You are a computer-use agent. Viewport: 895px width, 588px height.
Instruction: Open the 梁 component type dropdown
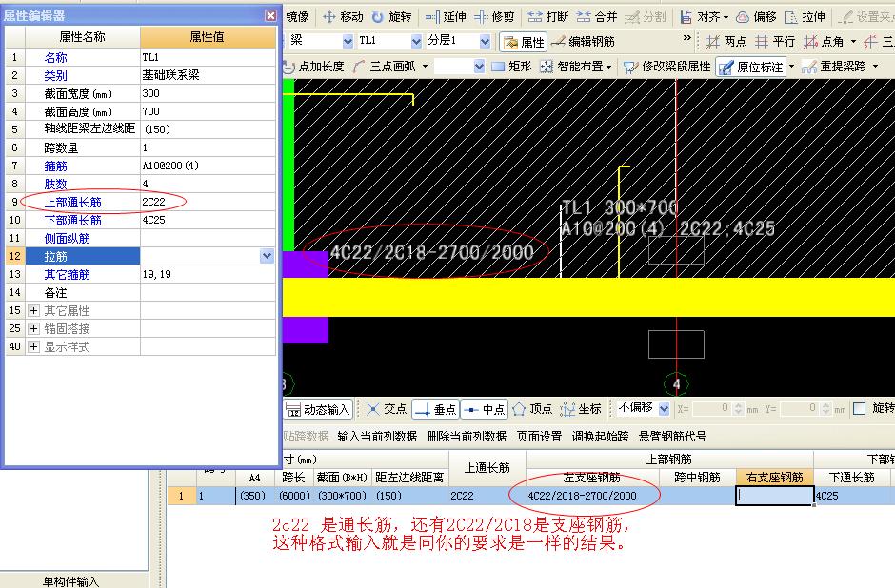(x=348, y=41)
